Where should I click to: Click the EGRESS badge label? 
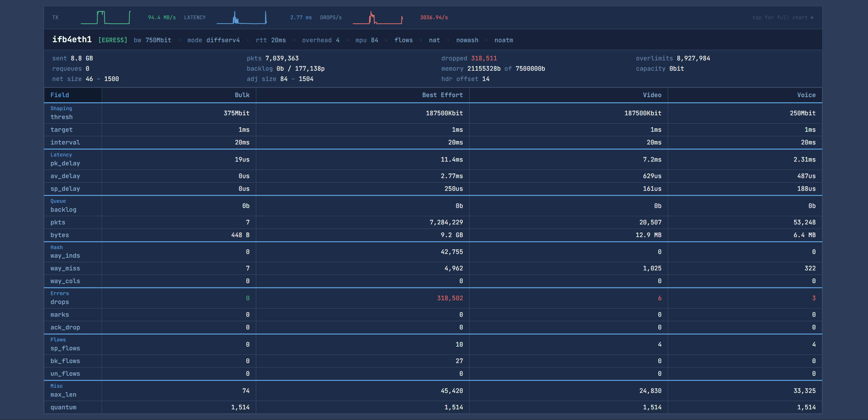[x=113, y=40]
